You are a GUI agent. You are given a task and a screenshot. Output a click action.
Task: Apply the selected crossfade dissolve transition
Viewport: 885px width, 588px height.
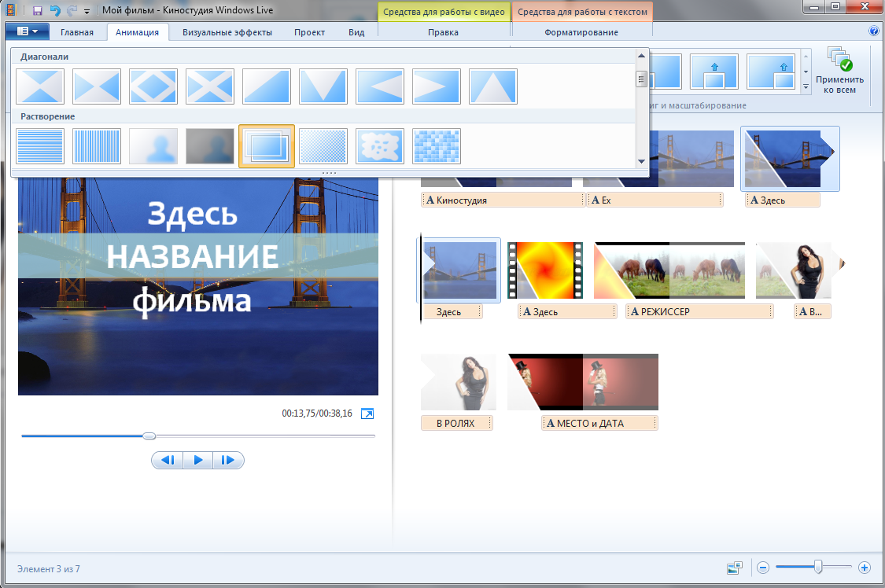(267, 145)
